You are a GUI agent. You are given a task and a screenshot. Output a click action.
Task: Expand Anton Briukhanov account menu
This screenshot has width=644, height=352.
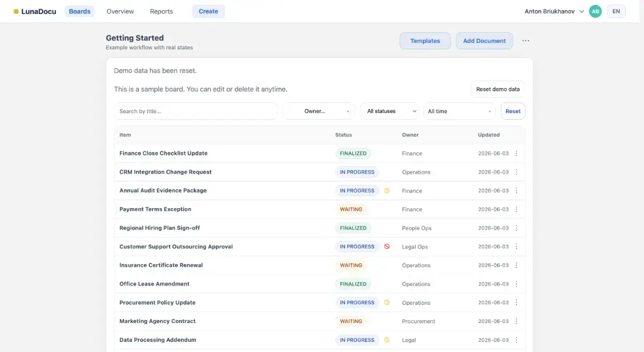(x=554, y=11)
